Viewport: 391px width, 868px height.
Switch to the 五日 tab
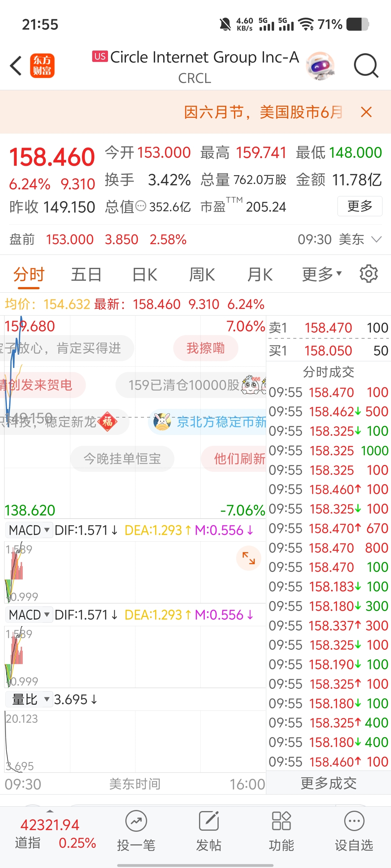coord(86,274)
